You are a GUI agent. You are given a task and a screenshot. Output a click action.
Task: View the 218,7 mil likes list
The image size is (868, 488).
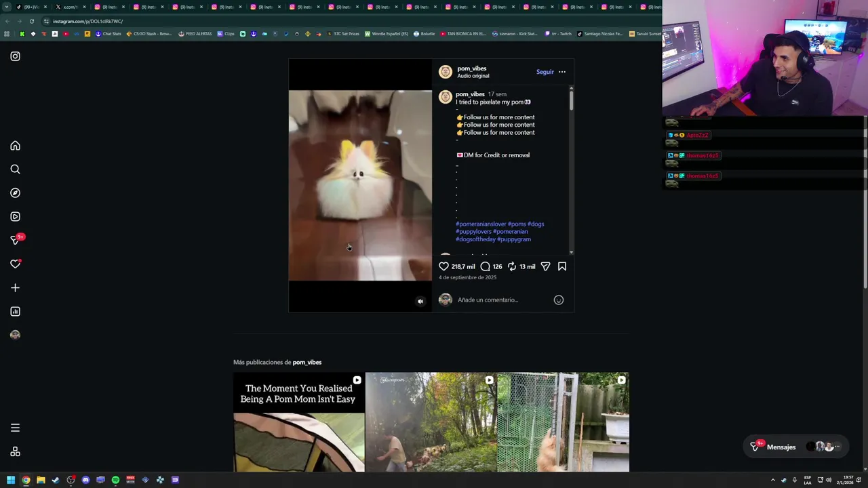463,267
